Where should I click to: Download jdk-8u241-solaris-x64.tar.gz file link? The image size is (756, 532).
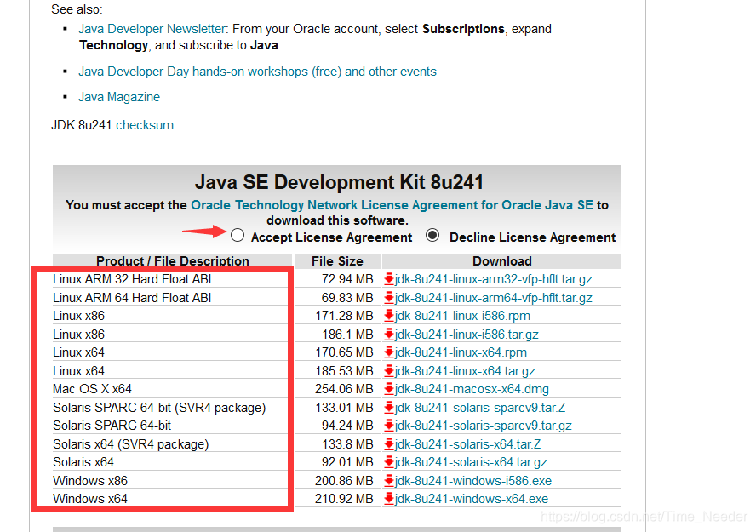(x=471, y=462)
